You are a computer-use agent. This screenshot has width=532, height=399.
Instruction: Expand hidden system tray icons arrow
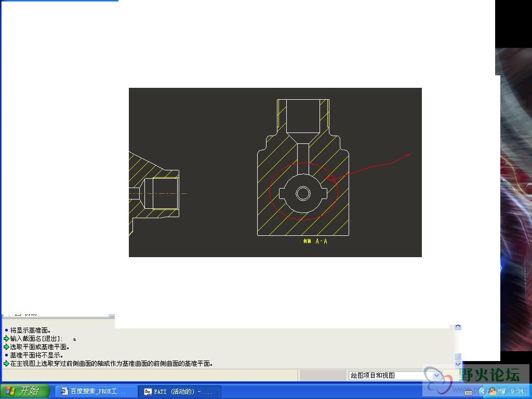(x=482, y=392)
